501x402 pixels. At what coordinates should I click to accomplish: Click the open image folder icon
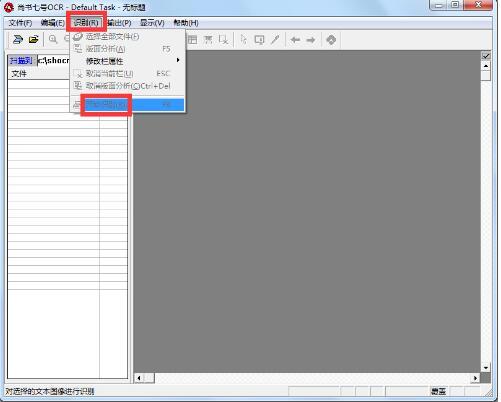33,39
